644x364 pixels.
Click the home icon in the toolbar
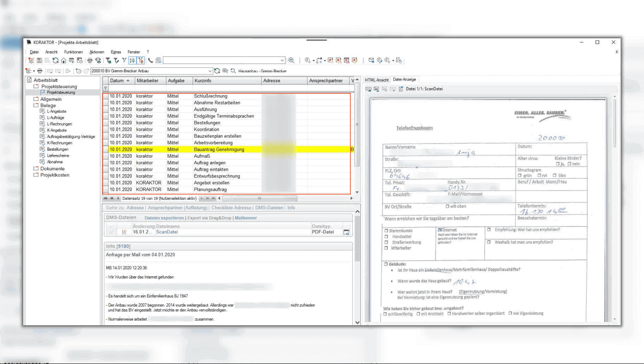(63, 60)
